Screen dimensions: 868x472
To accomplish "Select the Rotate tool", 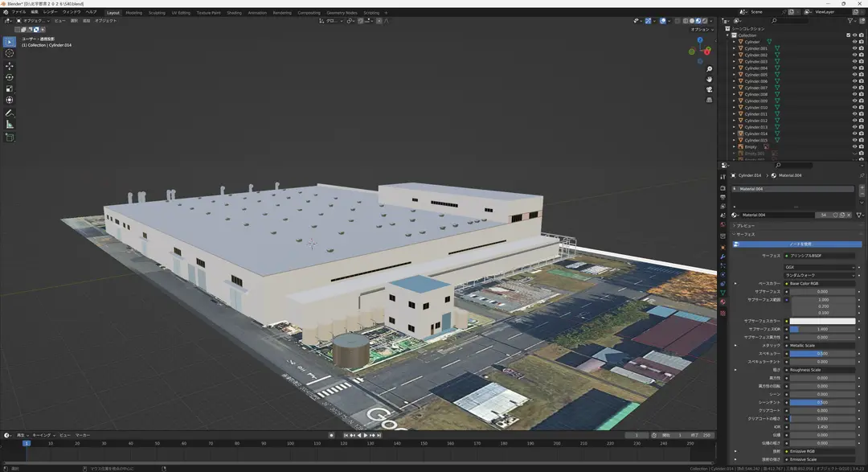I will (x=10, y=77).
